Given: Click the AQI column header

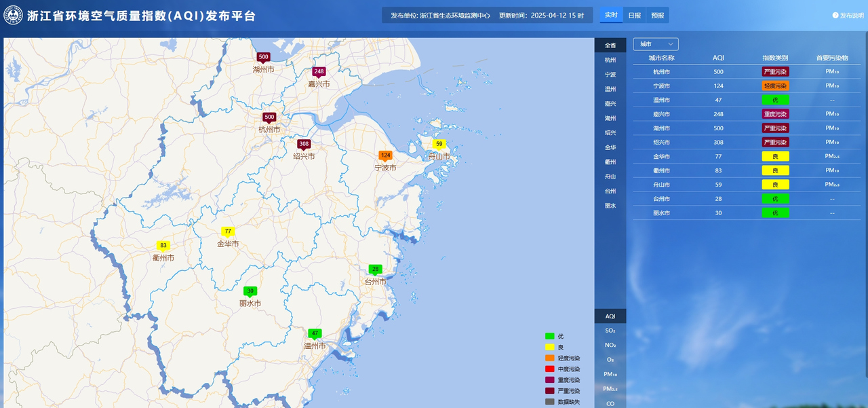Looking at the screenshot, I should [718, 58].
